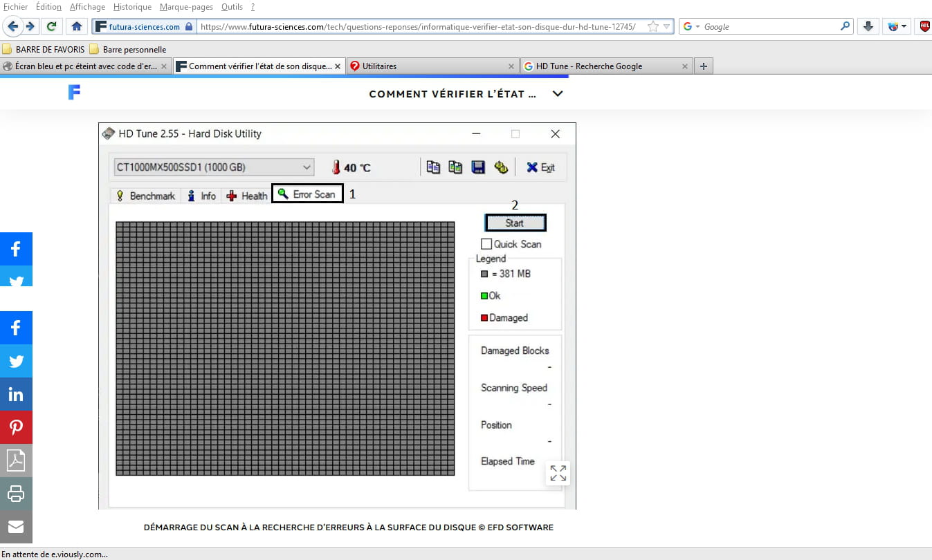The width and height of the screenshot is (932, 560).
Task: Close the Comment vérifier l'état de son disque tab
Action: 338,66
